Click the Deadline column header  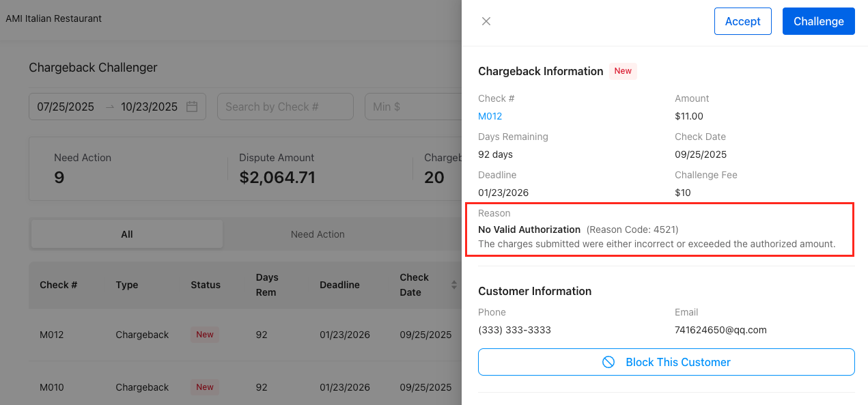pyautogui.click(x=339, y=285)
